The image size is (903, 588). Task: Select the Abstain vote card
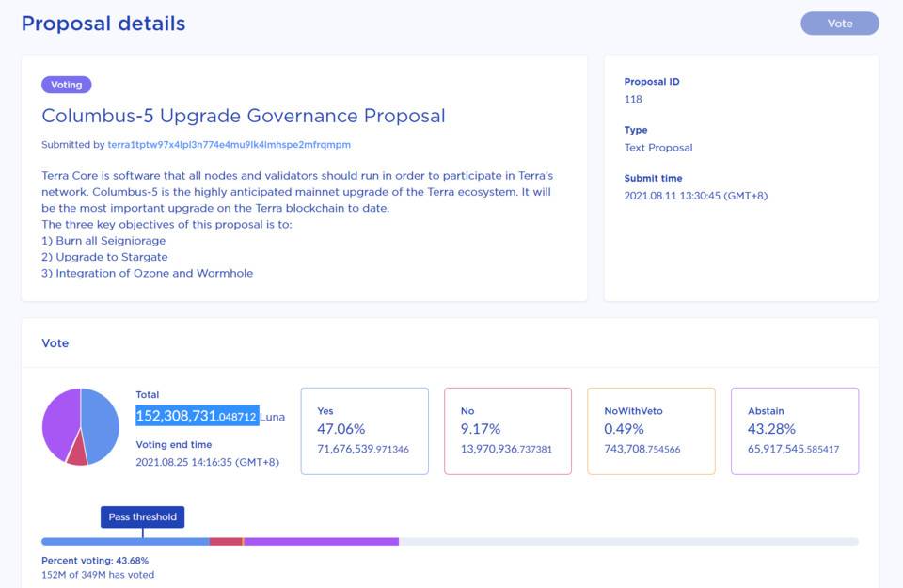795,431
